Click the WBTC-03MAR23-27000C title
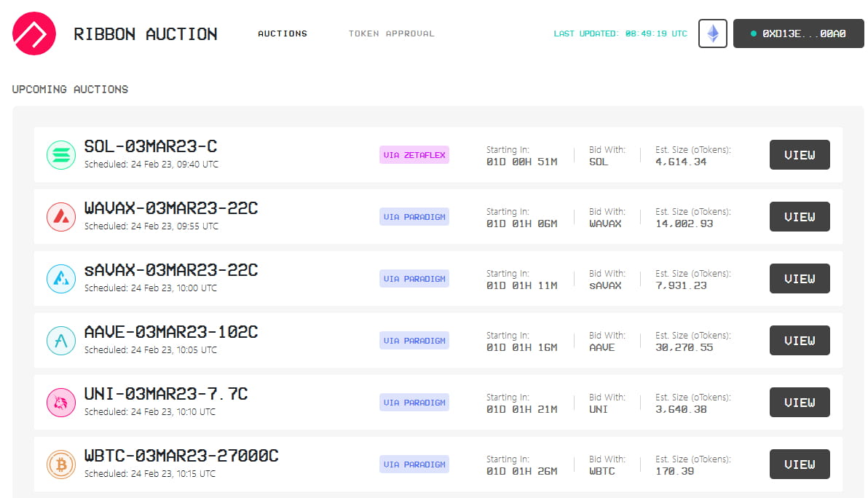This screenshot has width=868, height=498. click(x=181, y=456)
